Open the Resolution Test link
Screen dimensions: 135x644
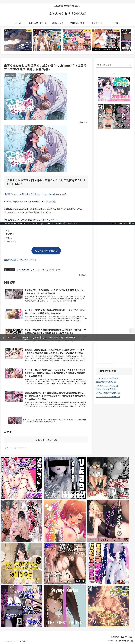click(70, 338)
